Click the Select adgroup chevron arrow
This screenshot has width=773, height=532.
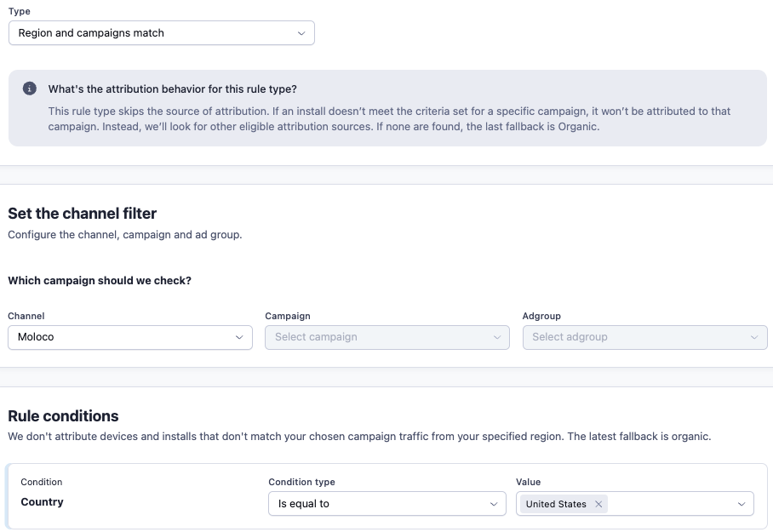coord(754,337)
